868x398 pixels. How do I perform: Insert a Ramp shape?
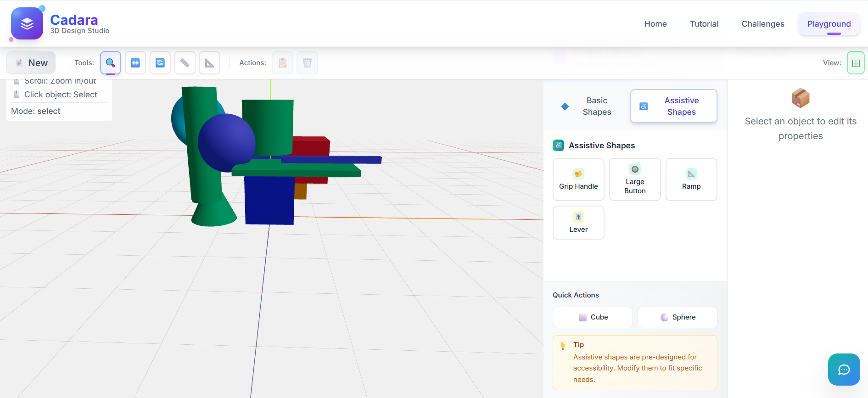pos(691,179)
